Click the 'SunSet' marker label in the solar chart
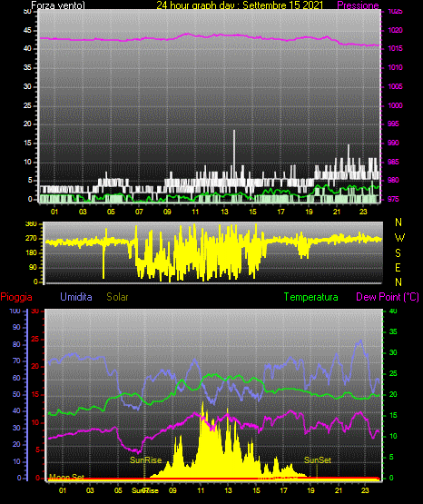423x504 pixels. (318, 460)
